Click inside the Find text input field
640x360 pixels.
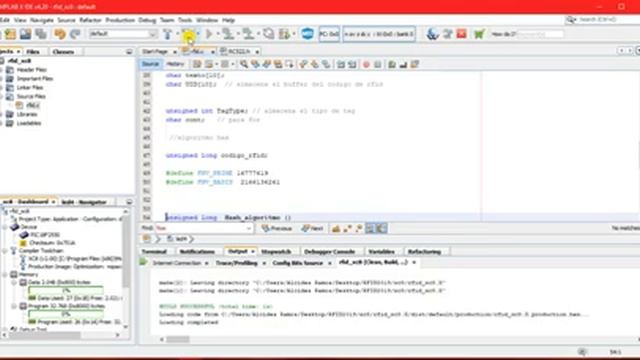pos(200,229)
